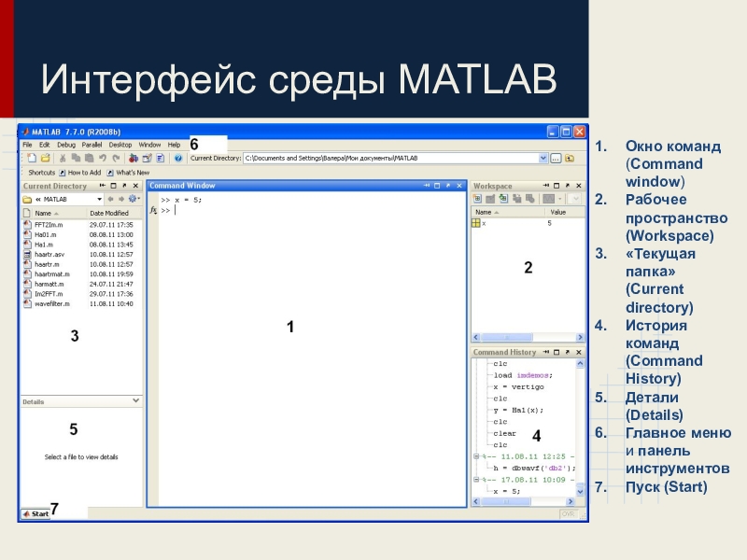
Task: Sort by Workspace Value column header
Action: (565, 212)
